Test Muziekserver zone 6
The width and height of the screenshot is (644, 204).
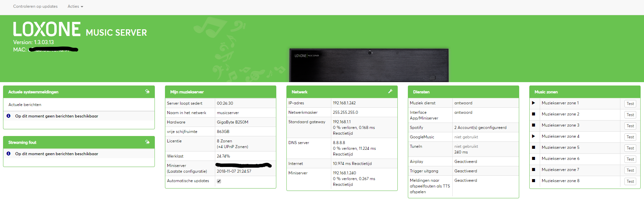(630, 159)
